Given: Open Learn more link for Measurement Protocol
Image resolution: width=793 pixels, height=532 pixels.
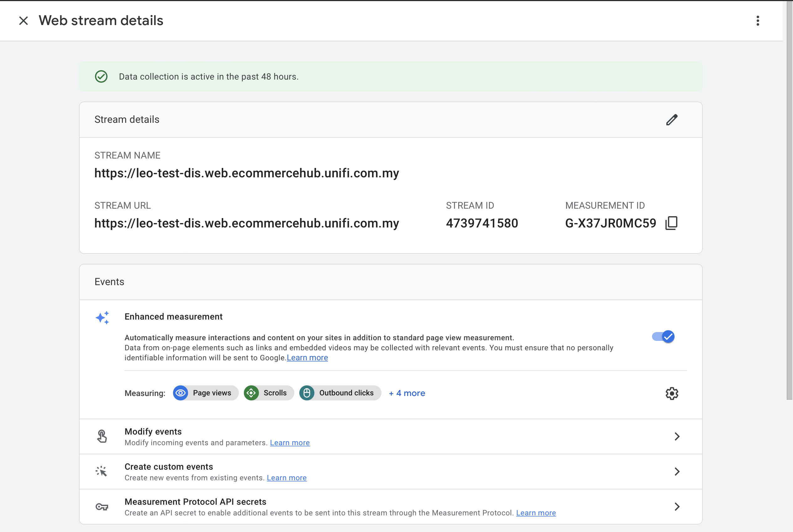Looking at the screenshot, I should coord(536,513).
